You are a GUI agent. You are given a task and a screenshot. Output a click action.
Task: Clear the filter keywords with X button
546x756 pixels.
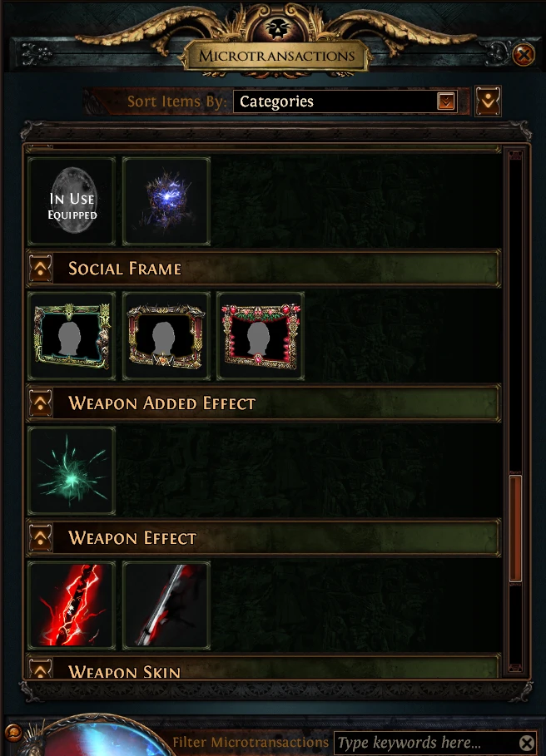527,743
